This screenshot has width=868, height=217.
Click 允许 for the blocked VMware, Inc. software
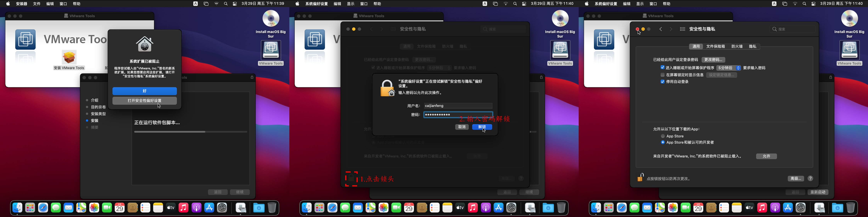(x=767, y=156)
